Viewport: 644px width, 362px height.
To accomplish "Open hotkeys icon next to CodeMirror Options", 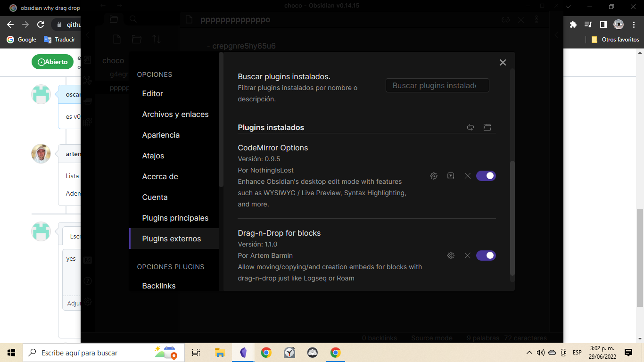I will pos(450,175).
